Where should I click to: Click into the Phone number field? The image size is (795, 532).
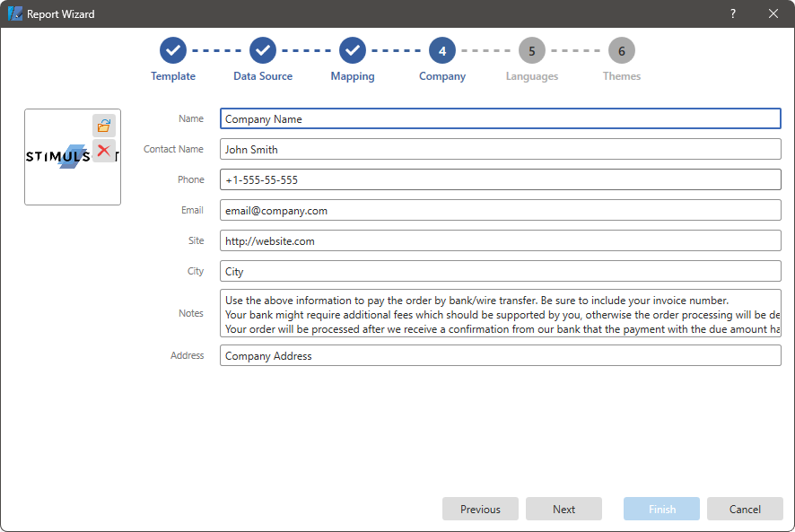501,179
